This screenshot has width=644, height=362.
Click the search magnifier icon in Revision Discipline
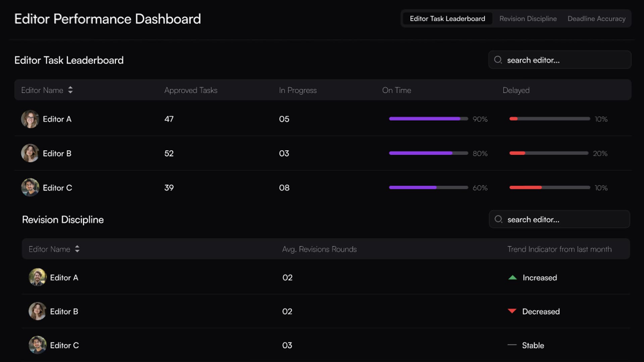(499, 219)
